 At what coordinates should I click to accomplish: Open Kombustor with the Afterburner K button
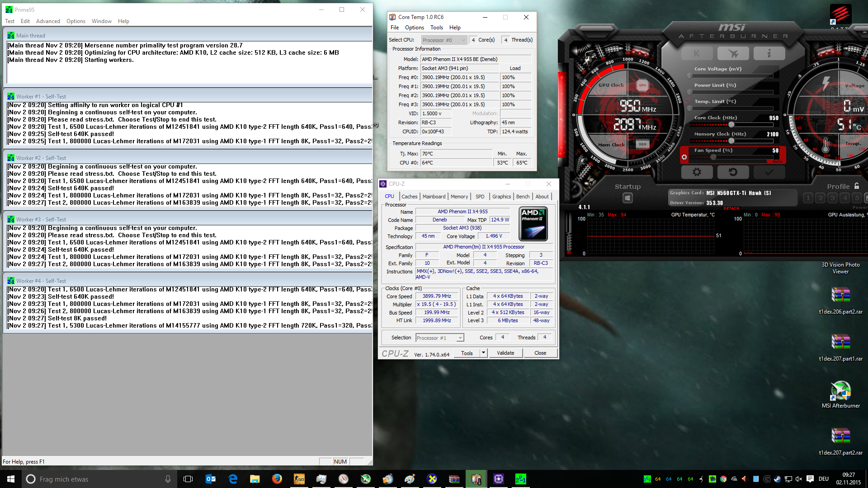click(x=697, y=53)
